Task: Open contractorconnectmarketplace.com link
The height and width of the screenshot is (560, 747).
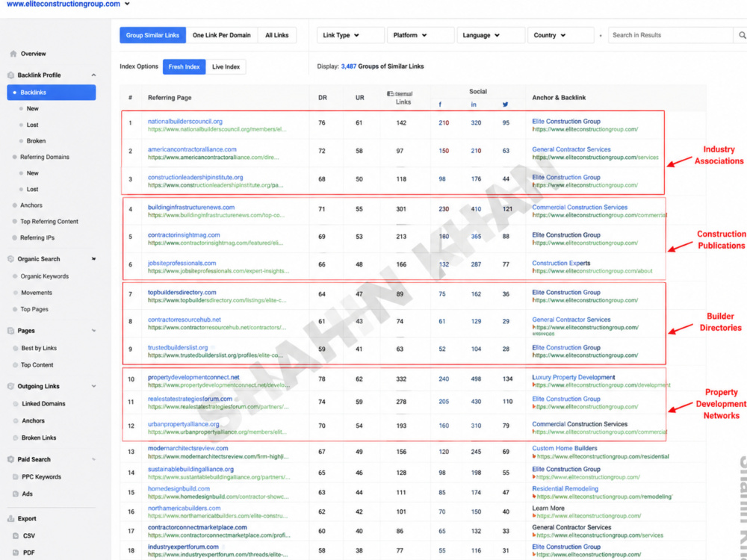Action: click(197, 527)
